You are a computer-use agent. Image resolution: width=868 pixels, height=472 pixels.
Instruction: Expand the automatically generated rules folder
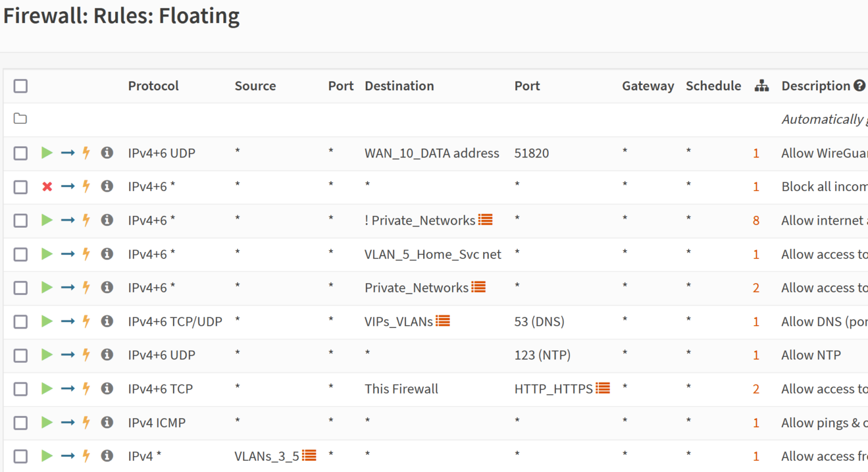click(21, 119)
